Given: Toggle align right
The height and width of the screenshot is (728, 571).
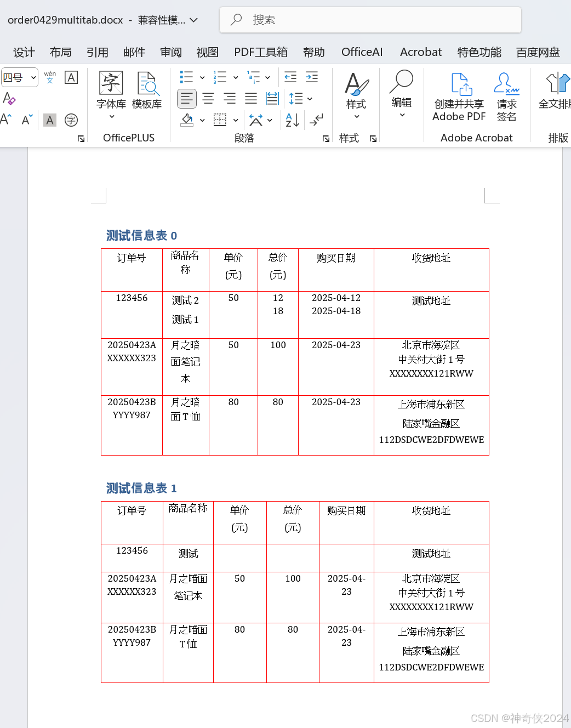Looking at the screenshot, I should click(x=230, y=99).
